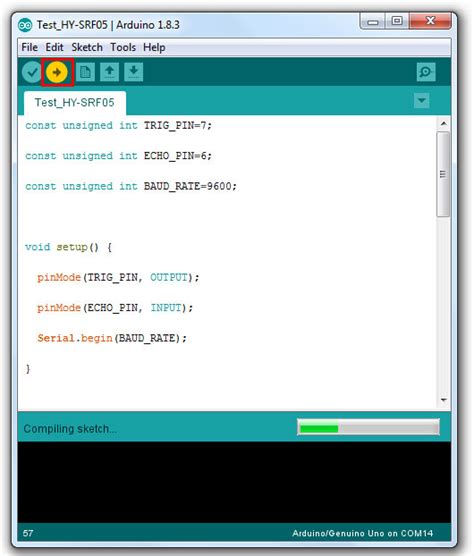Maximize the Arduino window
The image size is (474, 556).
coord(397,21)
